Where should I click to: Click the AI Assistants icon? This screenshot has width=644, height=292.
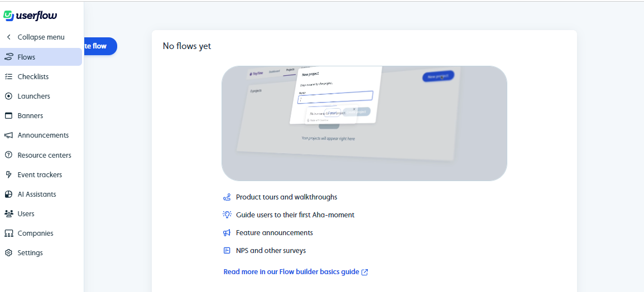(8, 194)
